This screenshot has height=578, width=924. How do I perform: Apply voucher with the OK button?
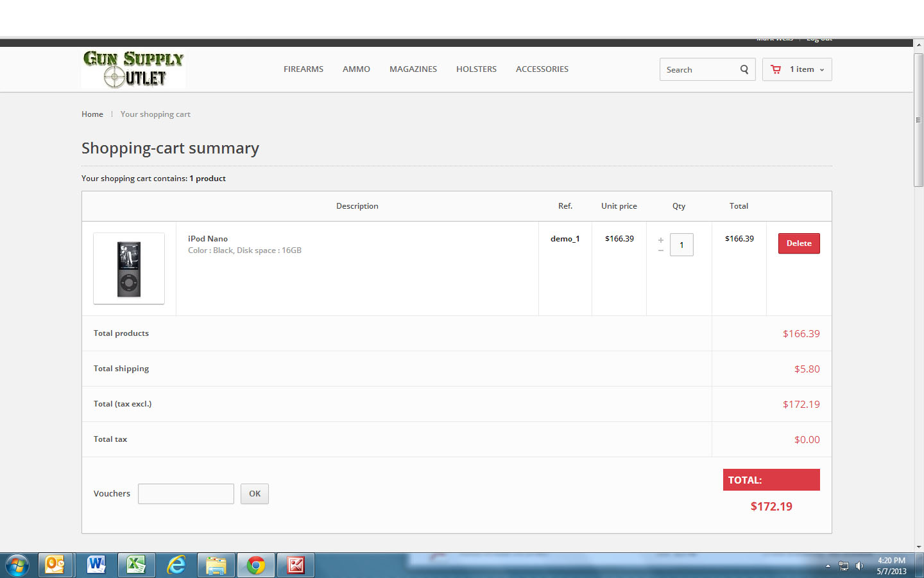[x=255, y=494]
